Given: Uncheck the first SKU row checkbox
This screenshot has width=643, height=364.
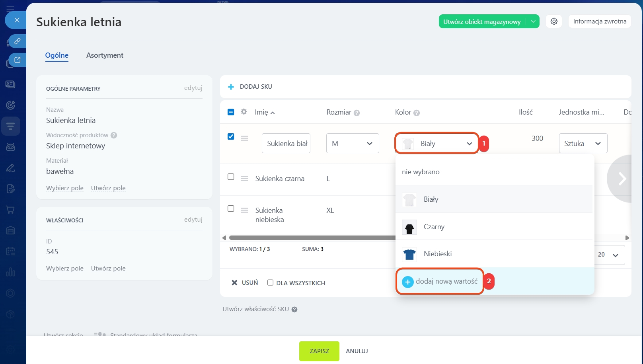Looking at the screenshot, I should [x=231, y=136].
